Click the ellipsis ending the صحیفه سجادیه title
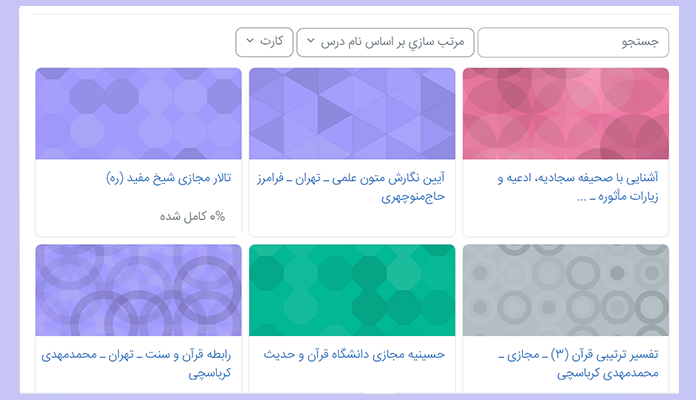The image size is (696, 400). pos(584,198)
